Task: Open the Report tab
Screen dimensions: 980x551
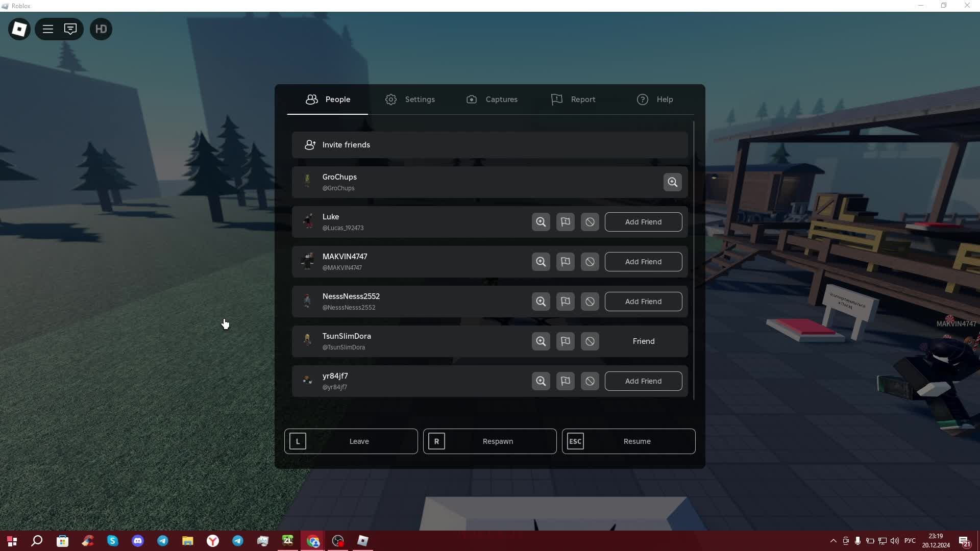Action: click(x=573, y=99)
